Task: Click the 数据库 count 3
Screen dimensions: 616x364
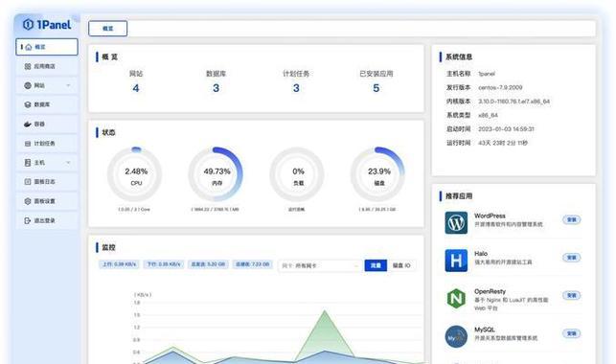Action: point(217,88)
